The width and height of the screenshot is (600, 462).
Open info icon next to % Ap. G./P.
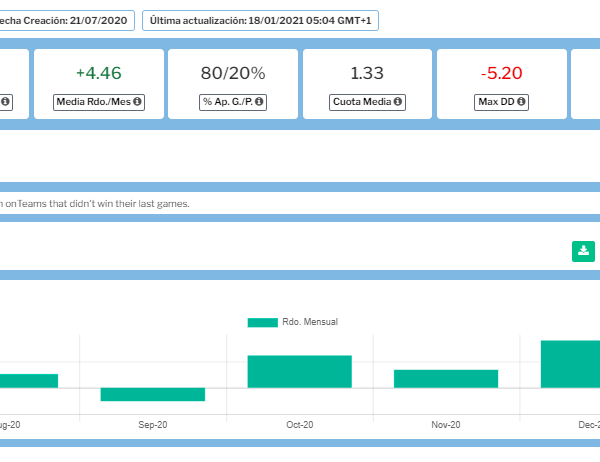pos(259,101)
